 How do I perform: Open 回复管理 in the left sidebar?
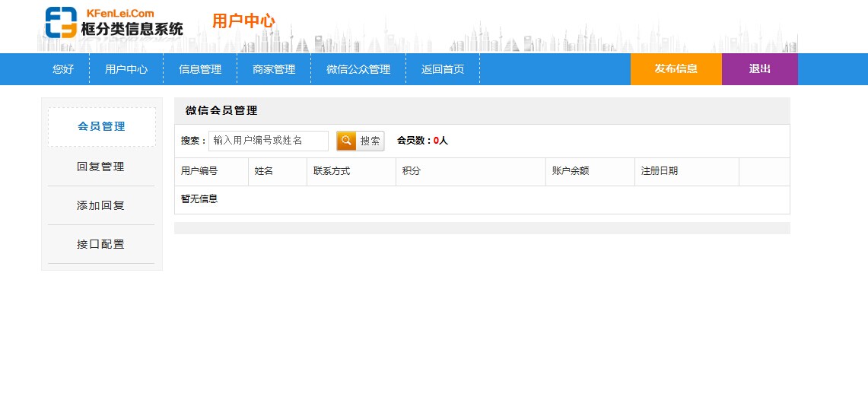pyautogui.click(x=101, y=167)
